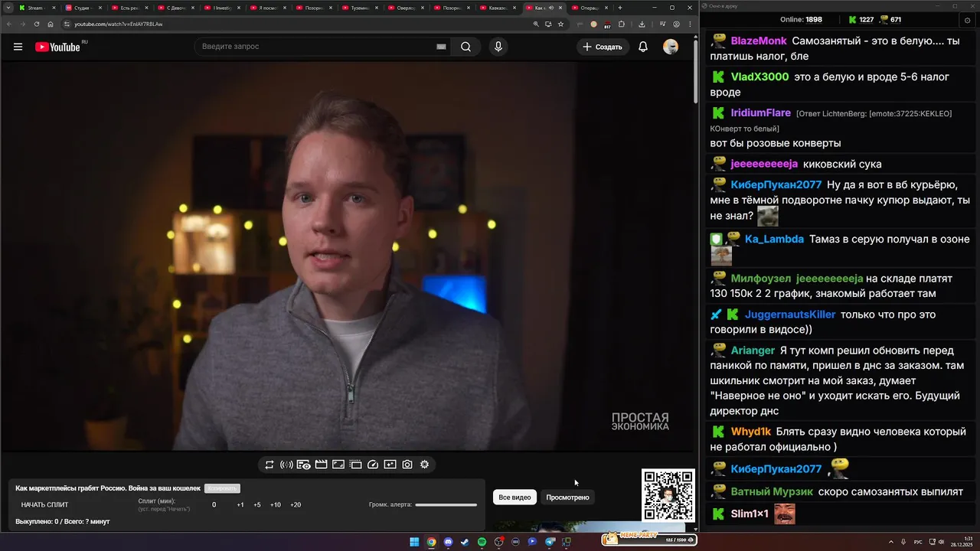Open YouTube notifications bell

tap(643, 47)
